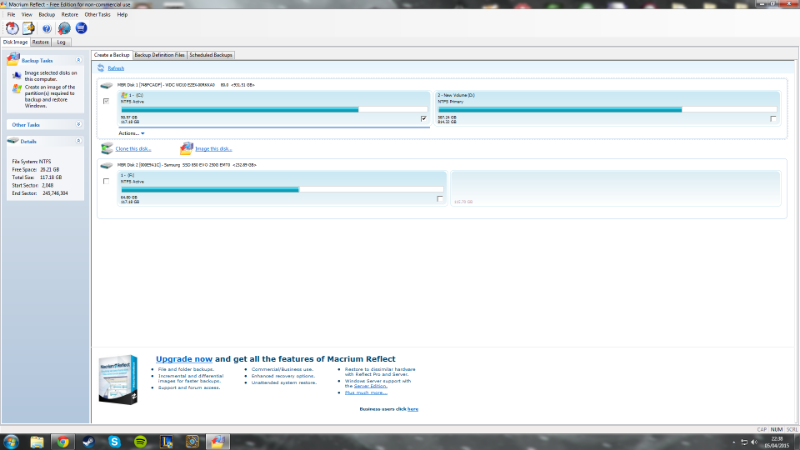
Task: Open Google Chrome from the taskbar
Action: pyautogui.click(x=63, y=441)
